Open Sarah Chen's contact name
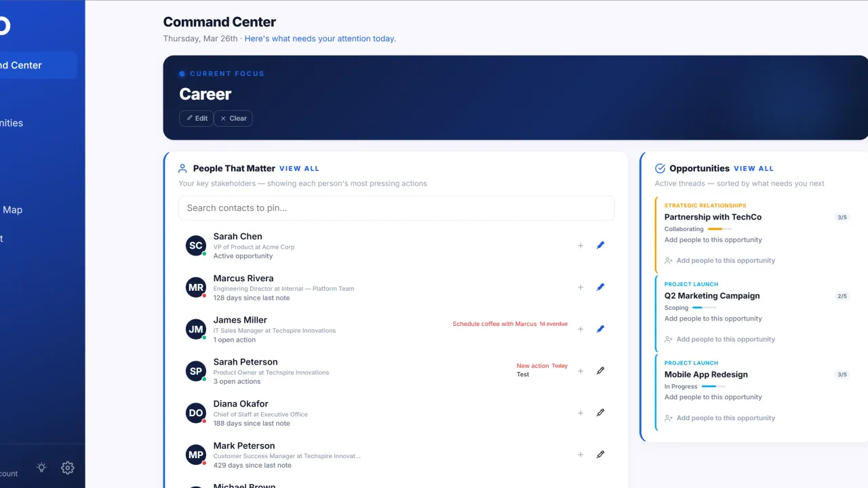Image resolution: width=868 pixels, height=488 pixels. 237,237
